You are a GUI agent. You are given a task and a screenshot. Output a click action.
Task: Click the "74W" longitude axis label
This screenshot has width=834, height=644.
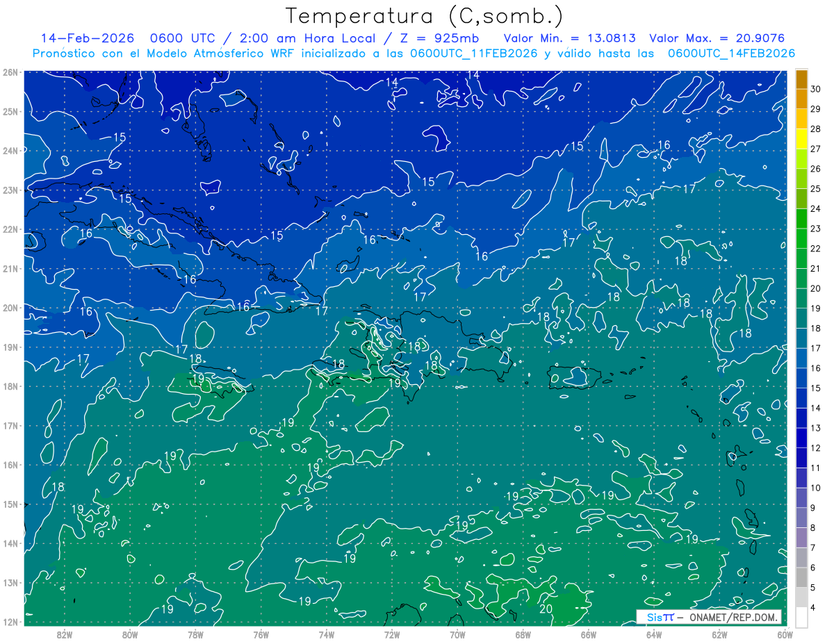click(x=326, y=634)
